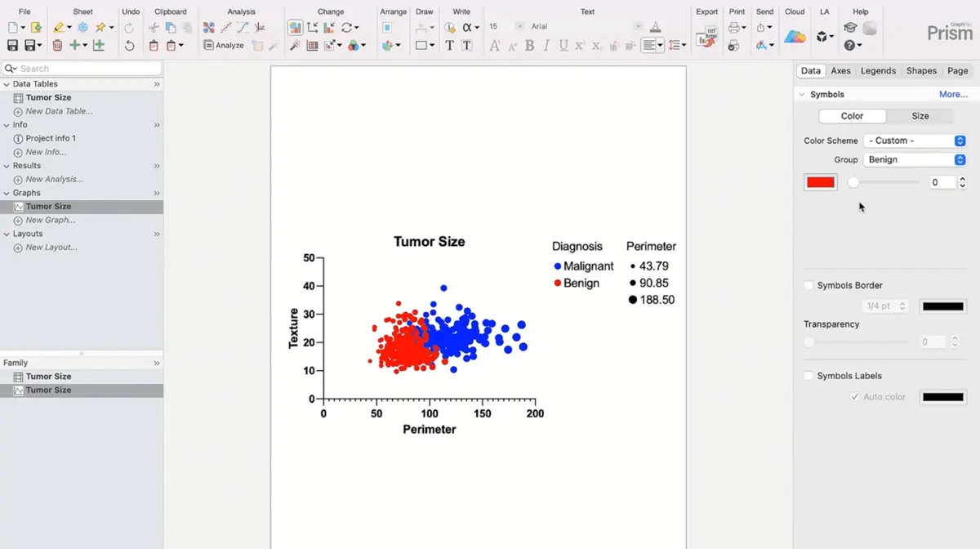This screenshot has width=980, height=549.
Task: Click the More... link in Symbols
Action: [953, 95]
